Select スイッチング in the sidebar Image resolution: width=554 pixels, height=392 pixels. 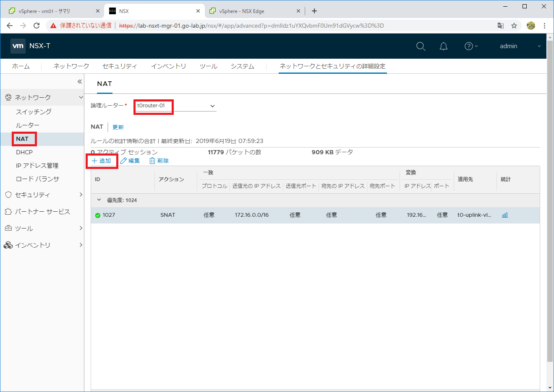point(34,112)
